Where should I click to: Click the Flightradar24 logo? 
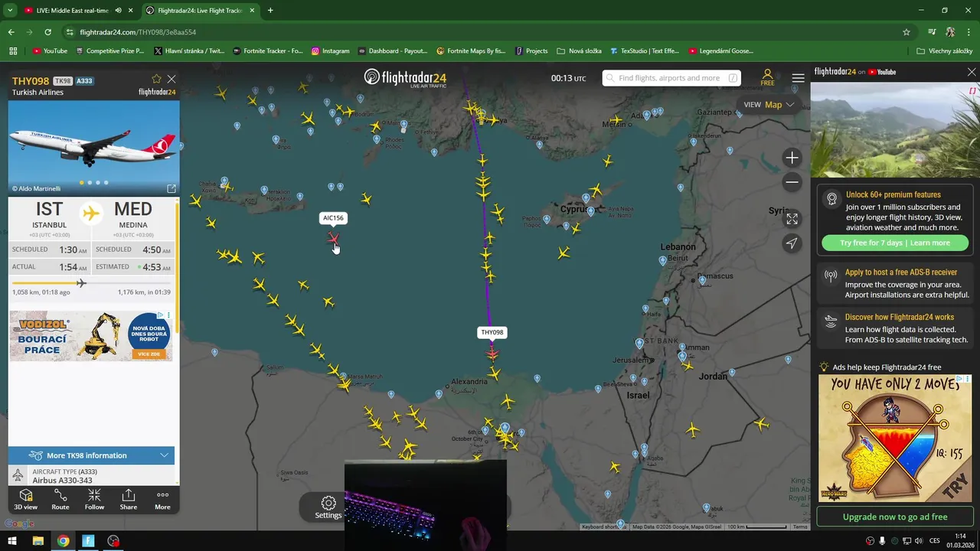[x=405, y=78]
